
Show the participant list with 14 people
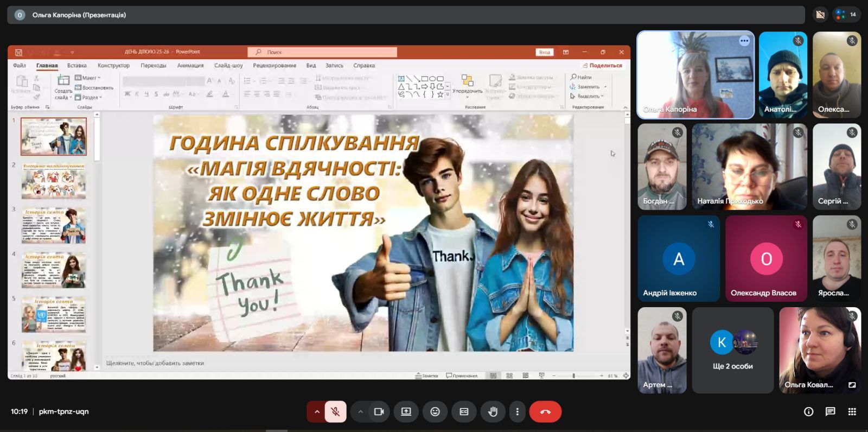click(x=846, y=15)
